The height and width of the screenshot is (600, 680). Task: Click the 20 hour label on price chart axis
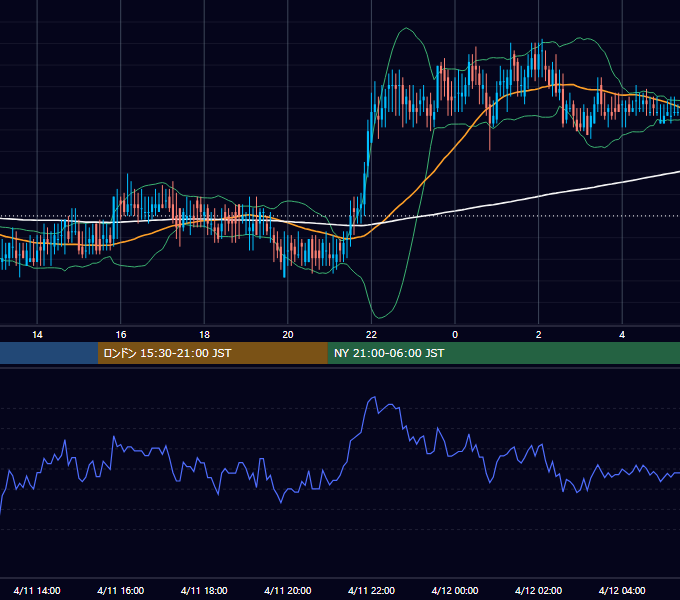288,335
